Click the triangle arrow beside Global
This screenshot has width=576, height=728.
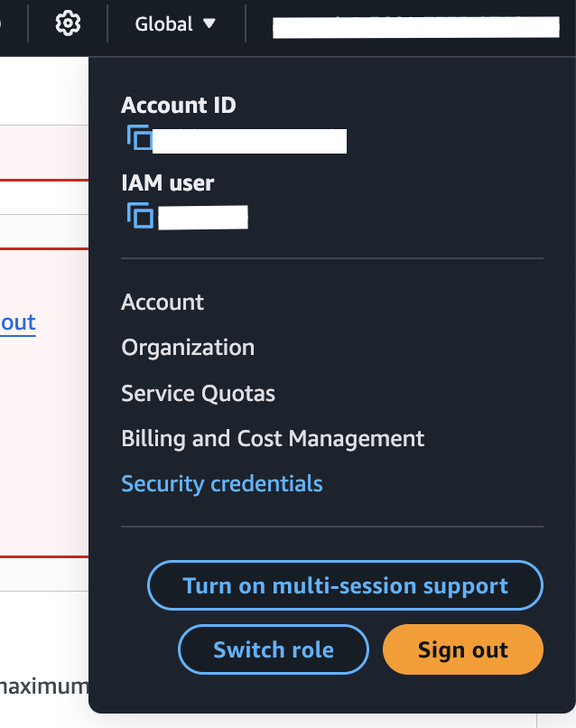[209, 23]
